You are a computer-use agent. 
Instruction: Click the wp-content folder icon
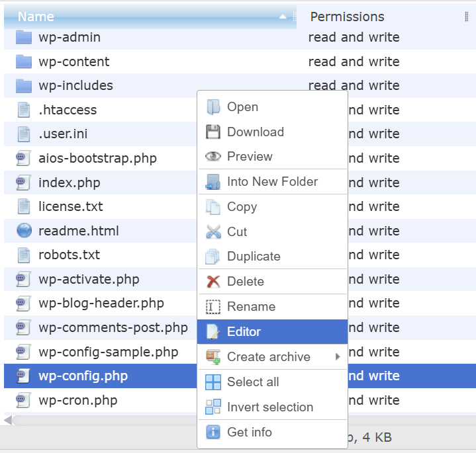(24, 62)
